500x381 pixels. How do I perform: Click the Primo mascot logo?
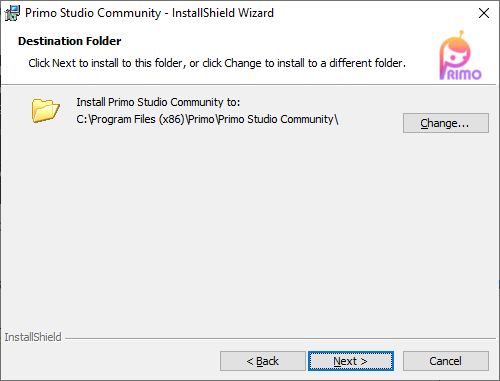click(x=460, y=55)
